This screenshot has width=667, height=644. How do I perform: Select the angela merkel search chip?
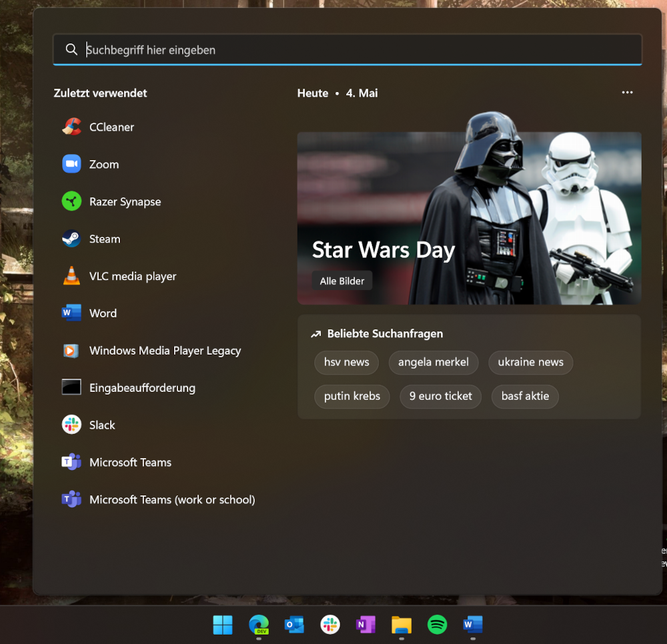pyautogui.click(x=434, y=362)
